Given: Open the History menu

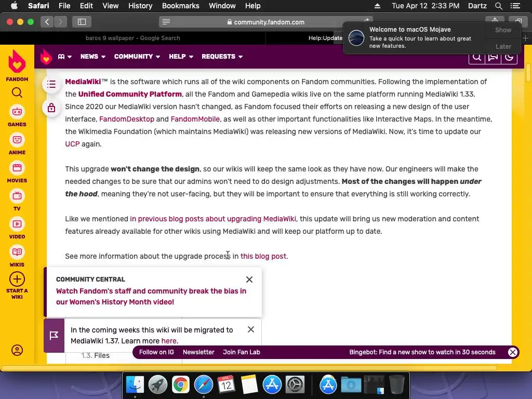Looking at the screenshot, I should tap(140, 6).
